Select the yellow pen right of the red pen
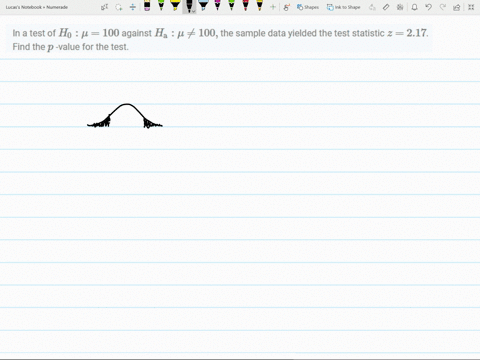The height and width of the screenshot is (360, 480). tap(259, 5)
